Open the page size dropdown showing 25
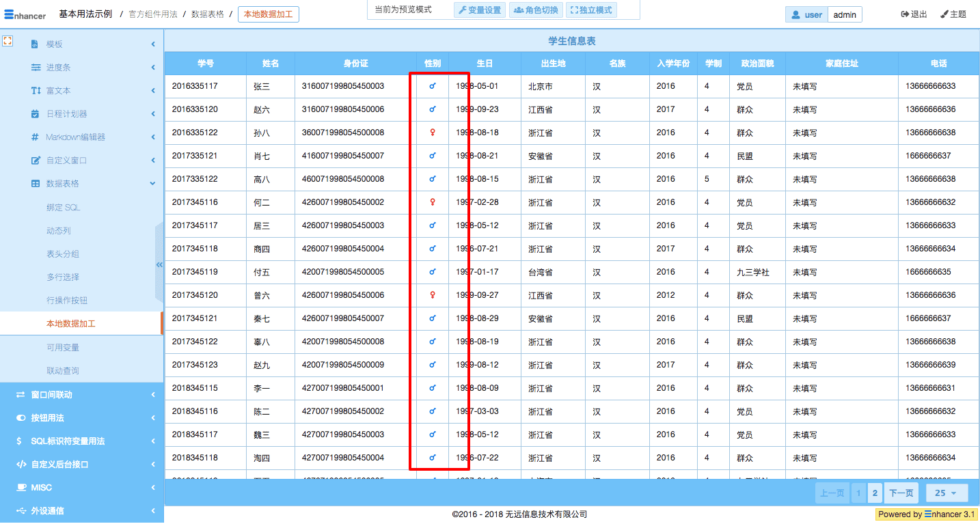Viewport: 980px width, 524px height. [x=946, y=493]
